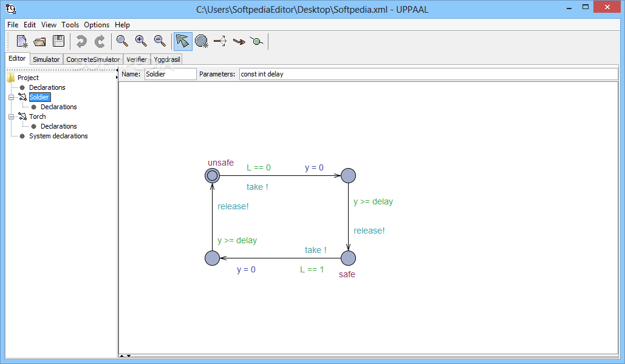Click the 'unsafe' location name label
The height and width of the screenshot is (364, 625).
220,163
